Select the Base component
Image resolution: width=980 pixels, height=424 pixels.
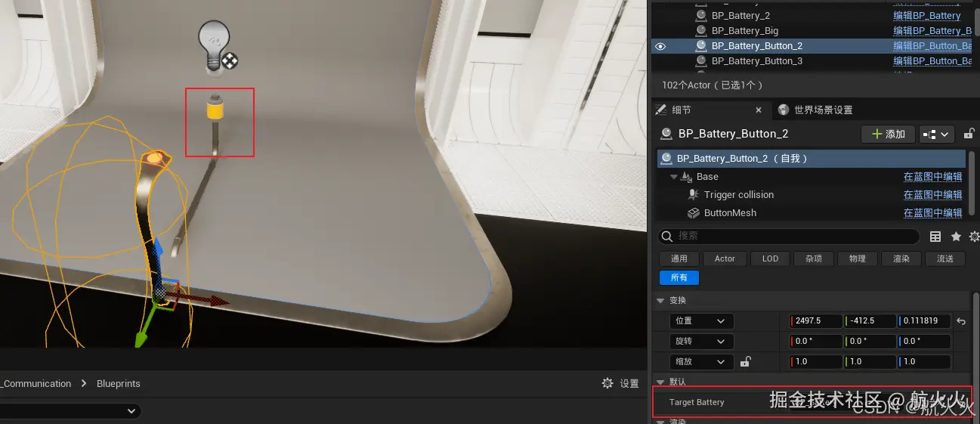707,177
